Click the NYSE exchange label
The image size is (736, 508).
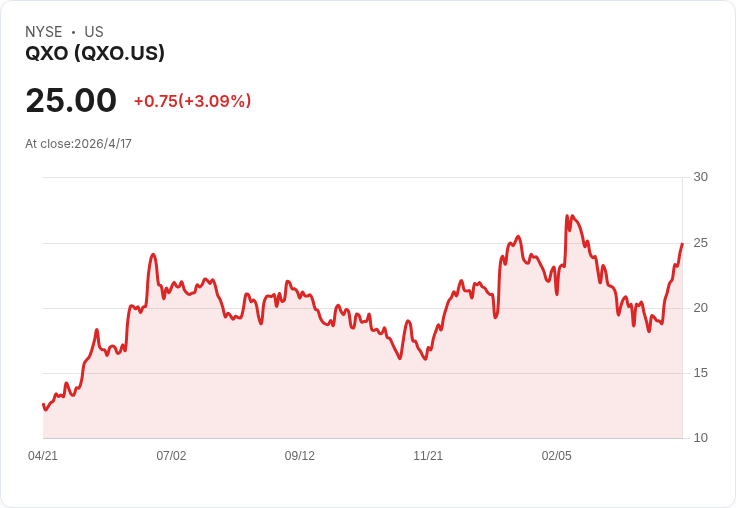(x=44, y=32)
